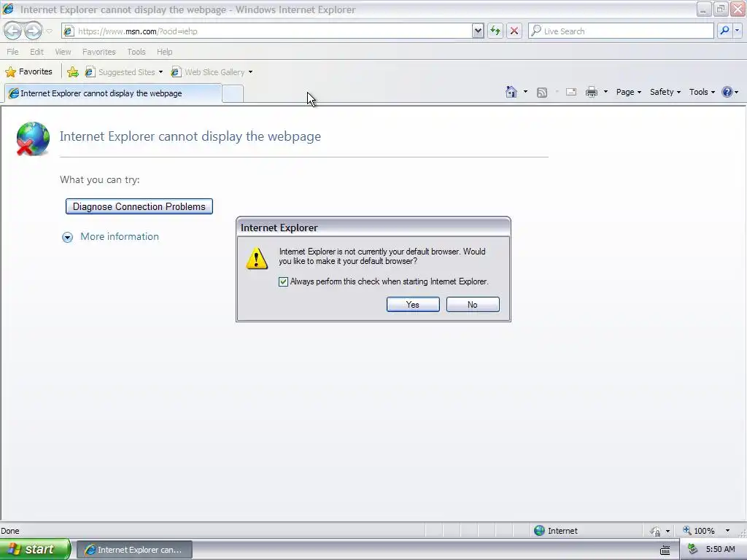Click the Refresh page icon
The height and width of the screenshot is (560, 747).
coord(495,31)
